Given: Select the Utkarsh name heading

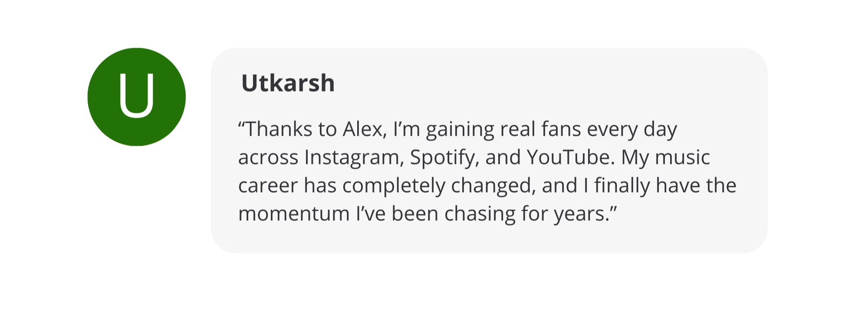Looking at the screenshot, I should pyautogui.click(x=288, y=83).
